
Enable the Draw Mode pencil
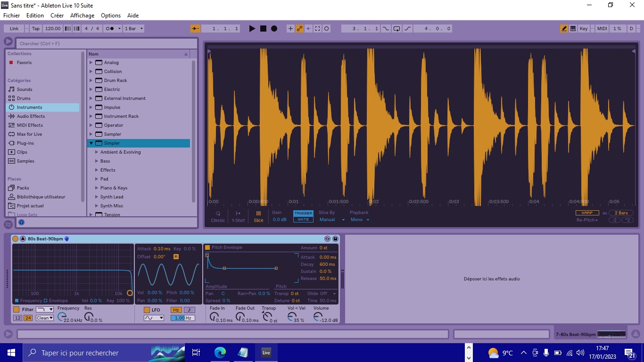click(564, 29)
